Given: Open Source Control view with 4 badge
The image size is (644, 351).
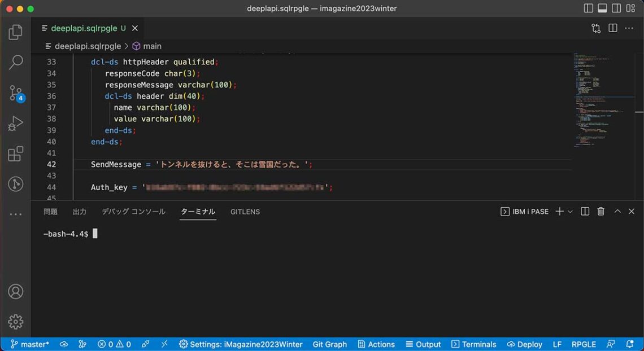Looking at the screenshot, I should pos(16,93).
